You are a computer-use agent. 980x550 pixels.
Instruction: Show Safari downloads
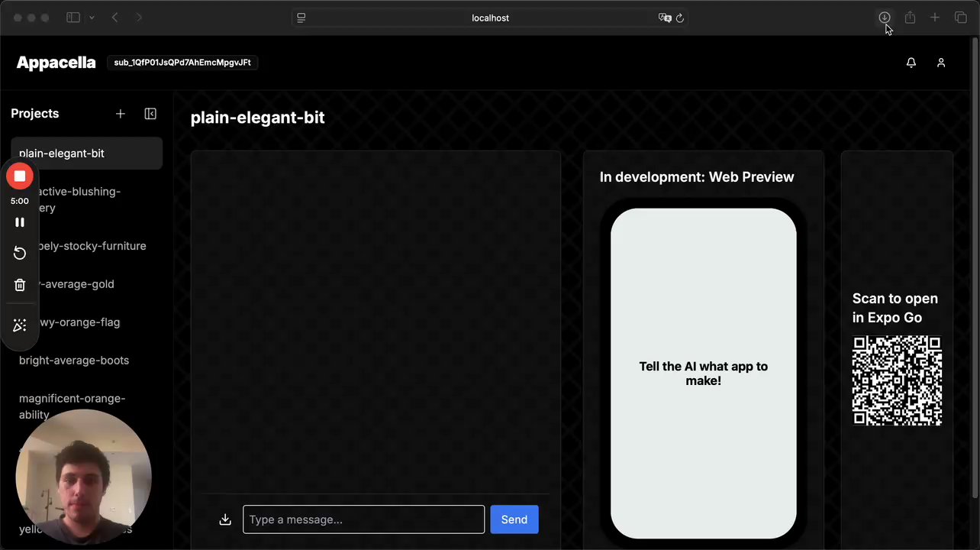[884, 18]
